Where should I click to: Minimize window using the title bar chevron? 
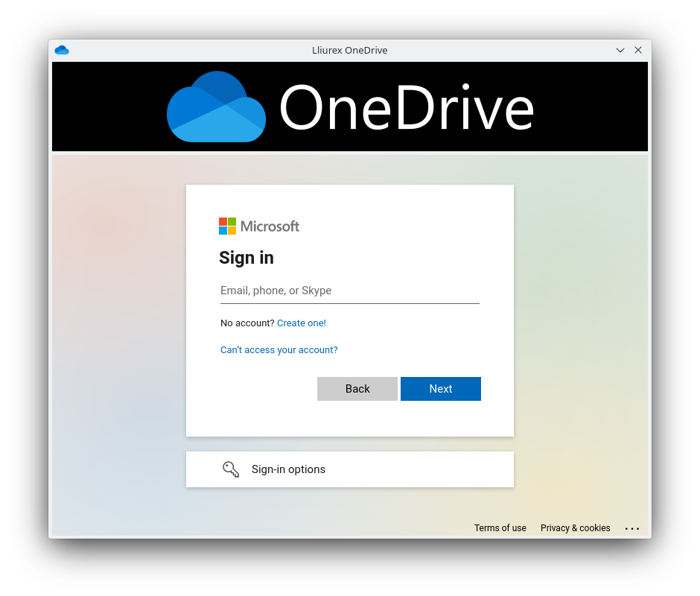620,50
